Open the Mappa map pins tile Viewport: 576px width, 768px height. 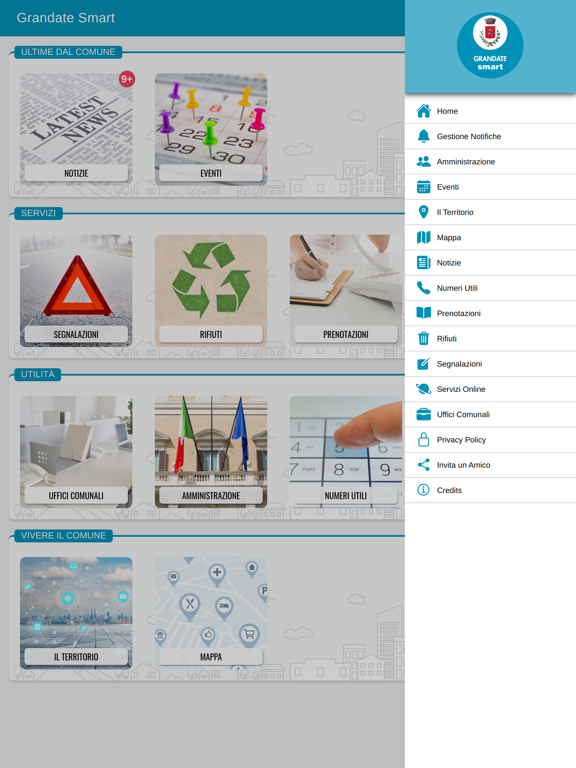(x=211, y=613)
